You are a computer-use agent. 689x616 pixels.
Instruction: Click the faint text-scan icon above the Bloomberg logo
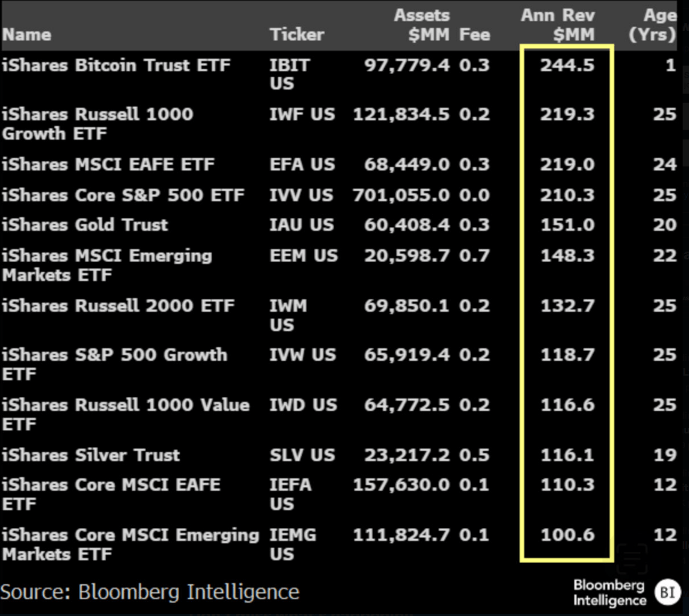(632, 559)
